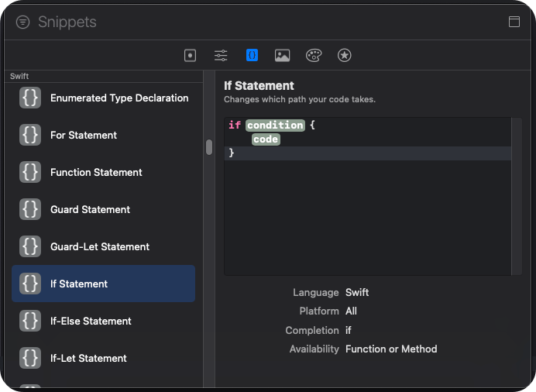Choose the Function Statement snippet
The image size is (536, 392).
(103, 172)
